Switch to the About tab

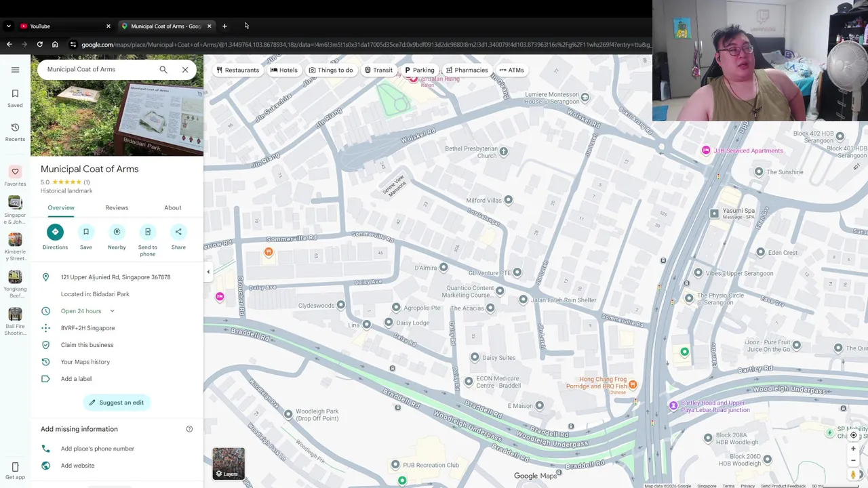(x=172, y=207)
